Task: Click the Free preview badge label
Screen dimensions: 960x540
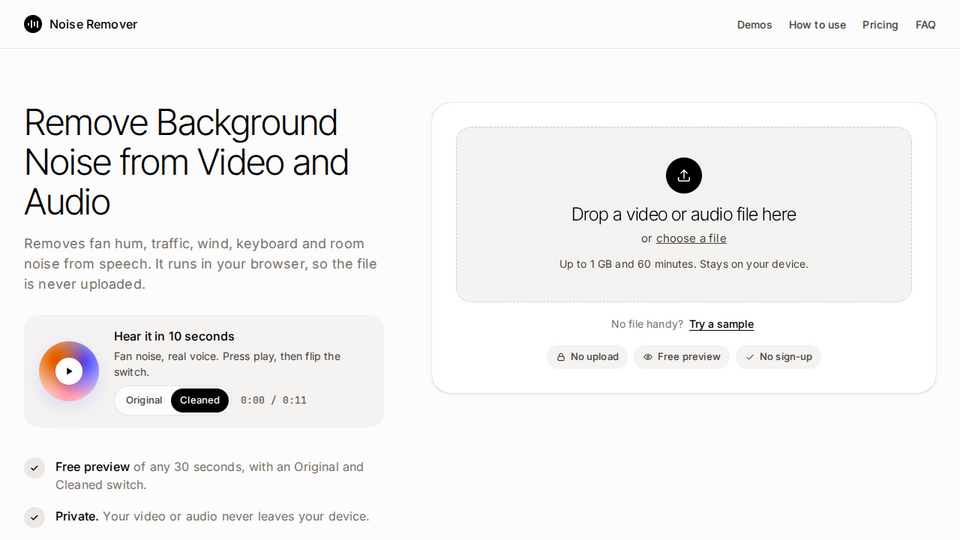Action: [689, 356]
